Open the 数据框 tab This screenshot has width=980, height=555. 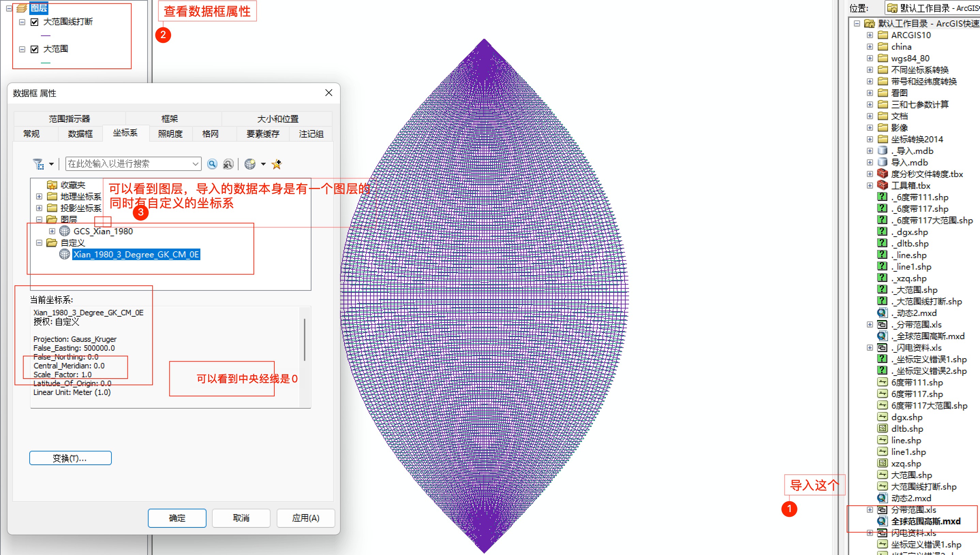[80, 134]
